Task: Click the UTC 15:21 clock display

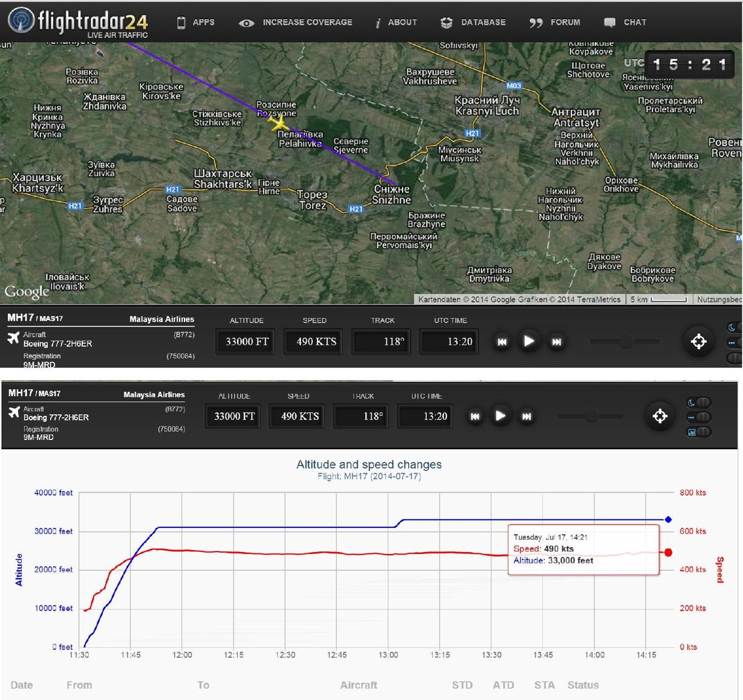Action: pyautogui.click(x=690, y=64)
